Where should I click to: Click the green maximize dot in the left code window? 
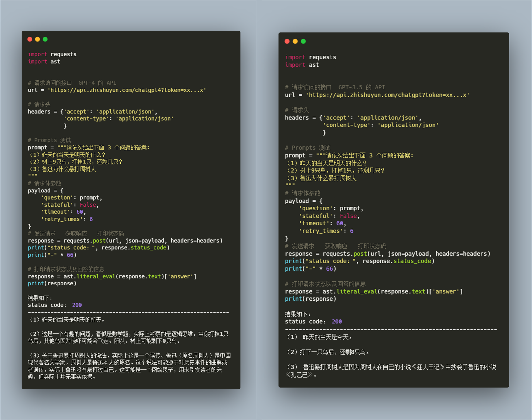tap(45, 39)
